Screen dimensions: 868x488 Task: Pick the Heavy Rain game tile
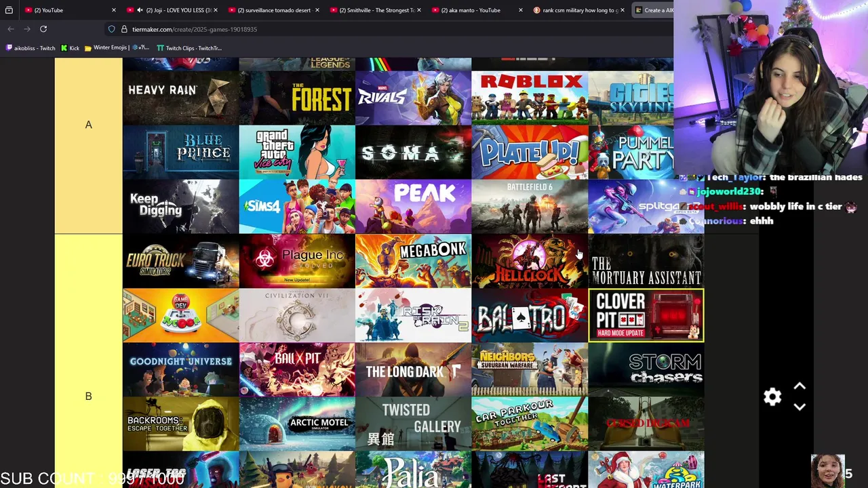pyautogui.click(x=180, y=98)
